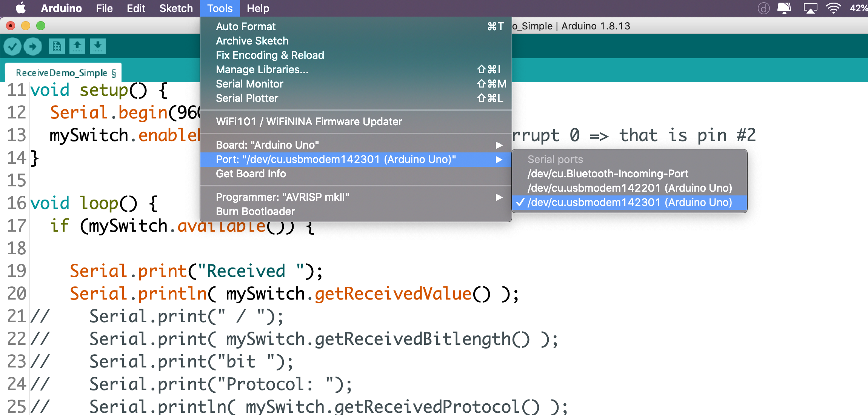Open the Sketch menu
Viewport: 868px width, 415px height.
176,8
